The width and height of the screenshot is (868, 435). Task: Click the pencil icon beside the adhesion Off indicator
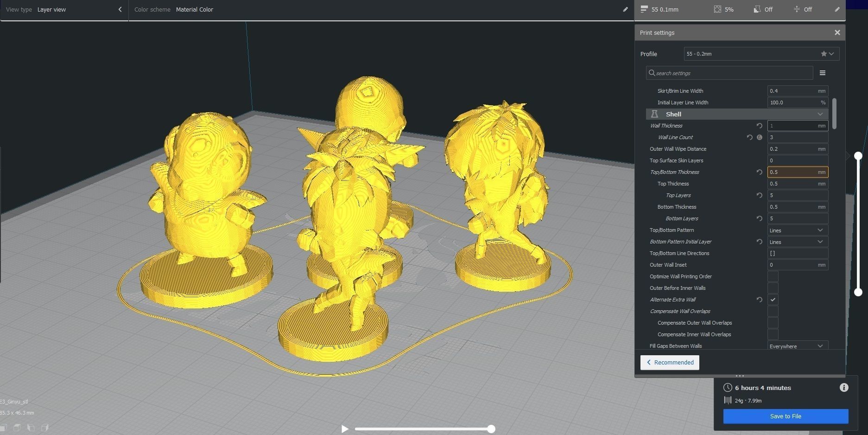click(837, 9)
